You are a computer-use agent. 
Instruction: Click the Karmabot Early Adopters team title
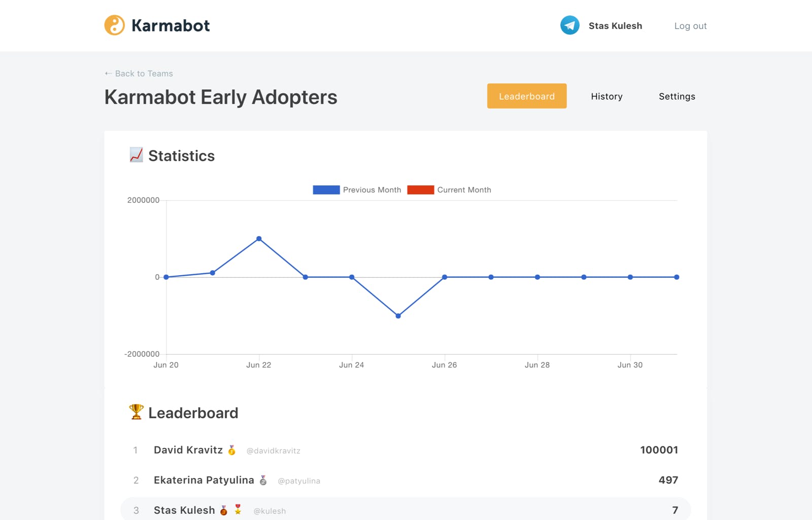pos(221,97)
